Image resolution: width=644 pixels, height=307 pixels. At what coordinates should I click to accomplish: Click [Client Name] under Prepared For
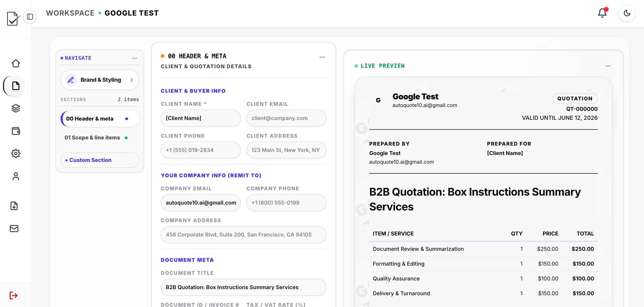click(505, 153)
